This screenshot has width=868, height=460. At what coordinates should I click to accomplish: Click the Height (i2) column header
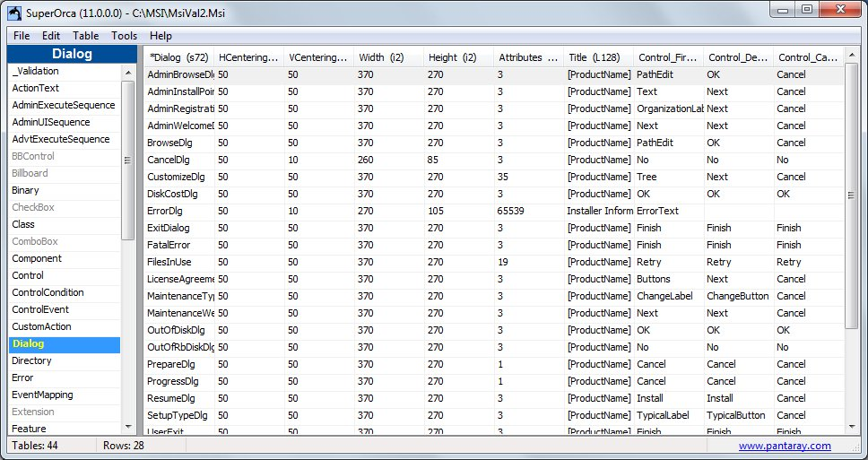(459, 57)
